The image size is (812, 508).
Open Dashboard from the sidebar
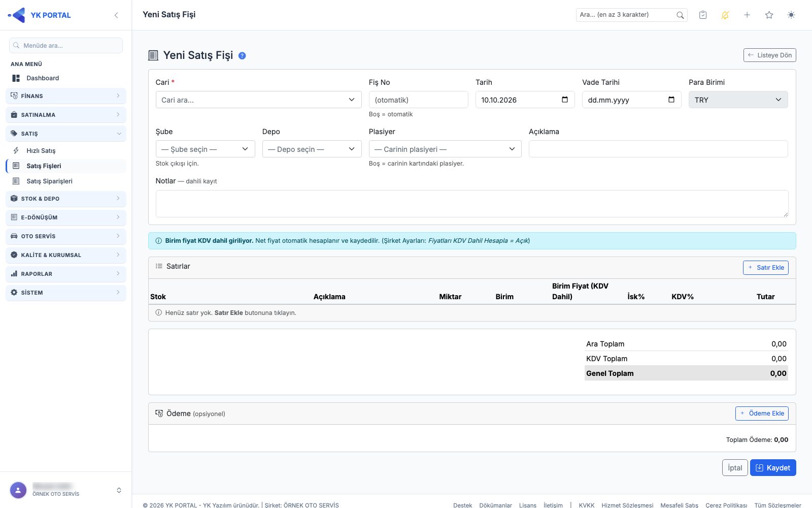point(66,78)
